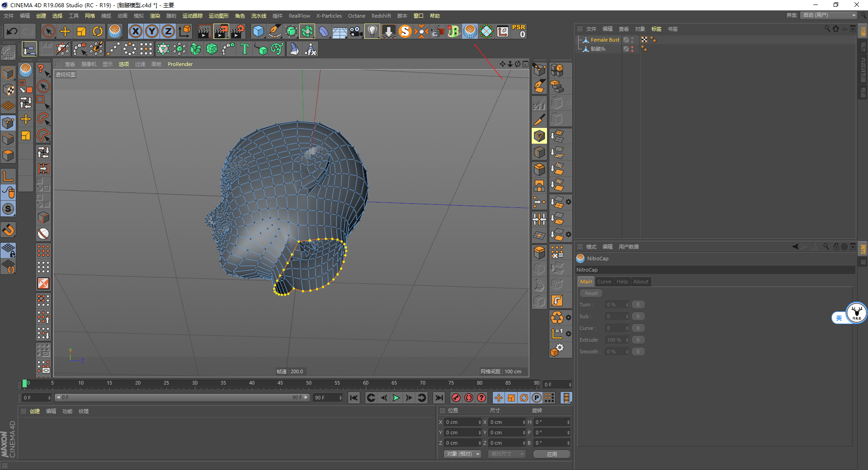Viewport: 868px width, 470px height.
Task: Click the Undo arrow icon
Action: (12, 31)
